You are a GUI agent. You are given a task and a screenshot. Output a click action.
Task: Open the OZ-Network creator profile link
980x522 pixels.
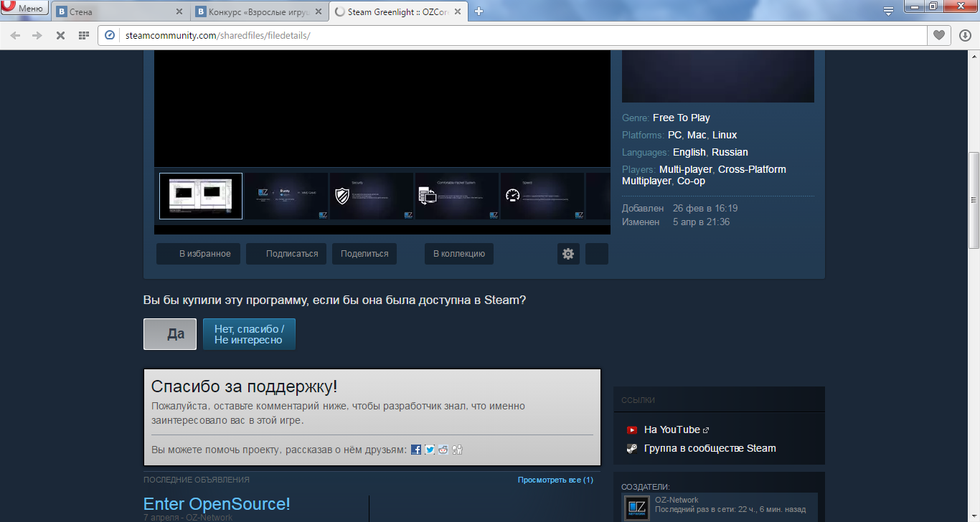(x=677, y=500)
